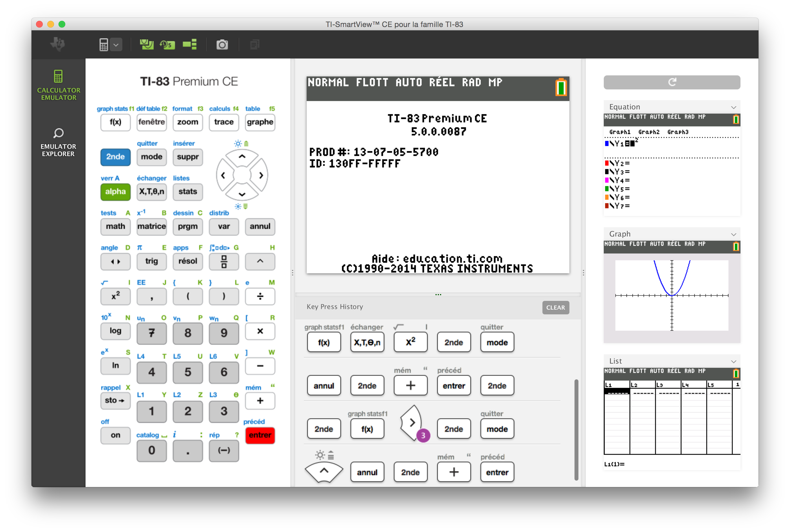Click the magenta Y4 color marker
The image size is (790, 532).
point(607,180)
